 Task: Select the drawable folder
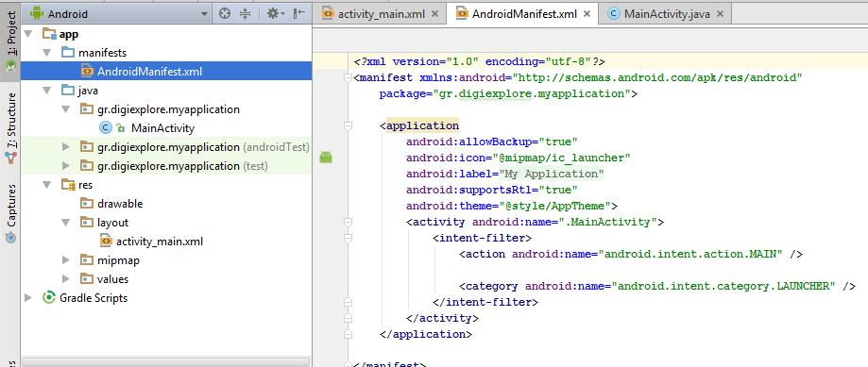[120, 204]
